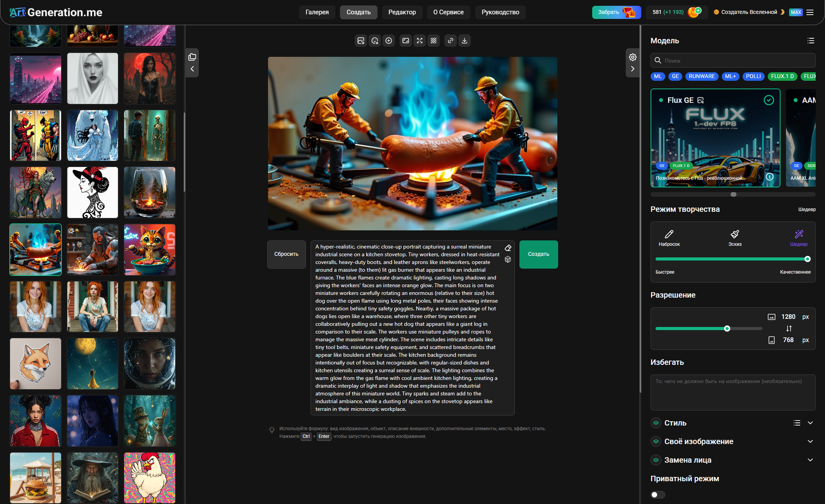Filter models by the GE tag
Viewport: 825px width, 504px height.
[x=675, y=76]
